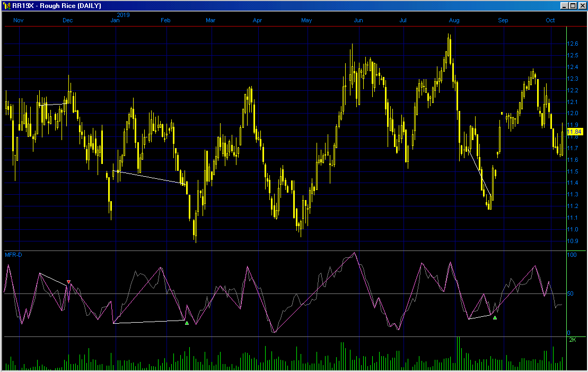Select the white divergence trendline on the August price decline

[480, 173]
